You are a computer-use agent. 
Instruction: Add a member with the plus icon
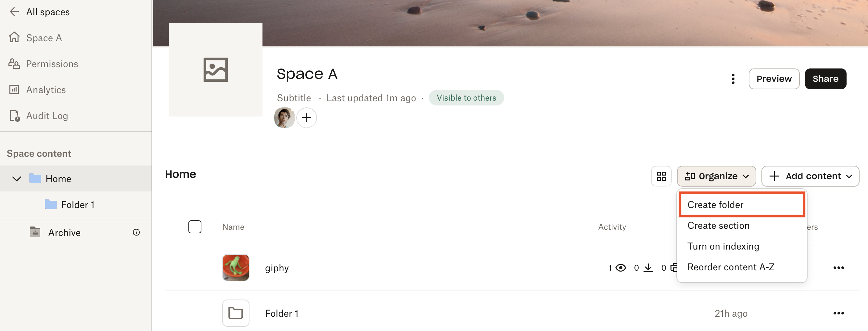(x=306, y=118)
